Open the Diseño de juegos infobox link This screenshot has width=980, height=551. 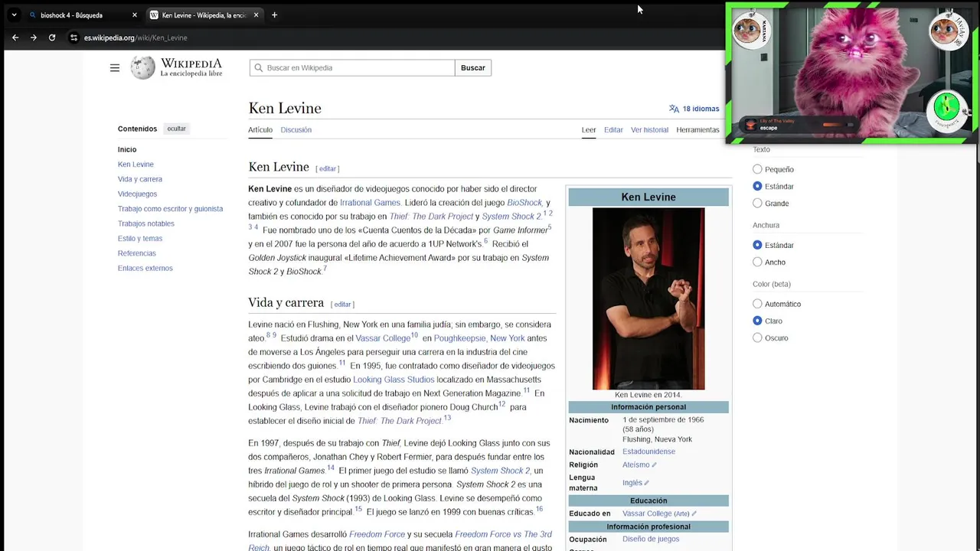point(651,539)
